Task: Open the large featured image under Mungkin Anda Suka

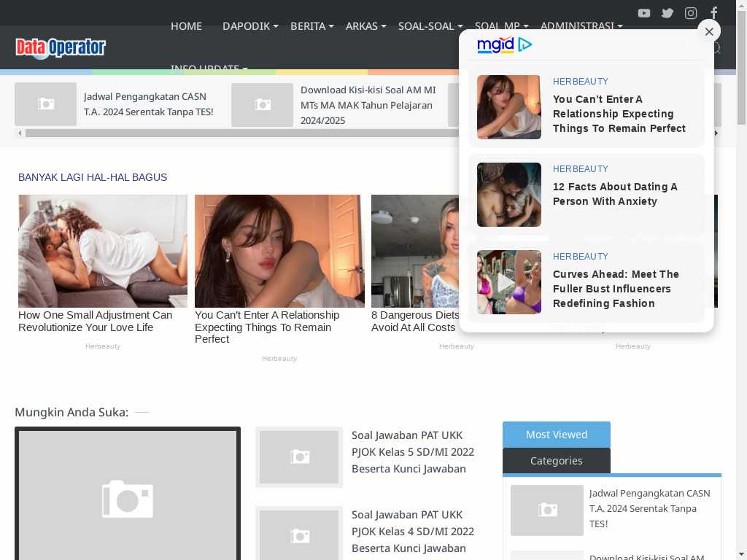Action: 128,495
